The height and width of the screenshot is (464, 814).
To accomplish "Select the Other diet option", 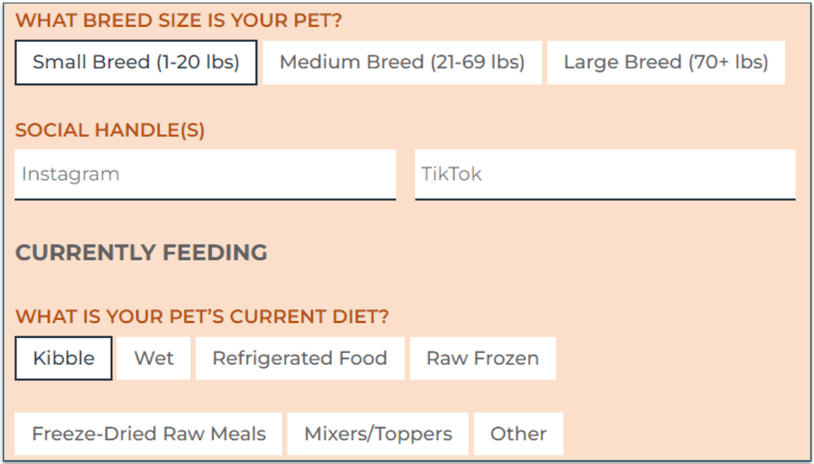I will pos(518,434).
